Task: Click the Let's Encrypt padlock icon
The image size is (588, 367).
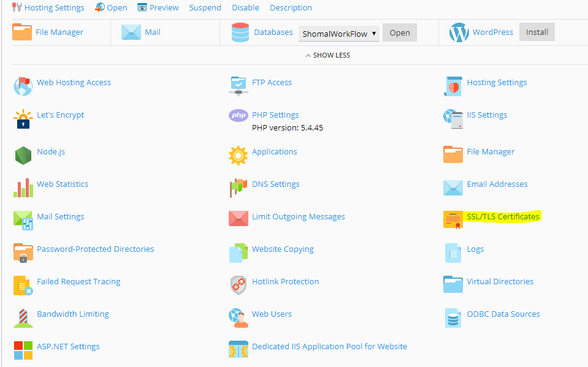Action: click(x=23, y=119)
